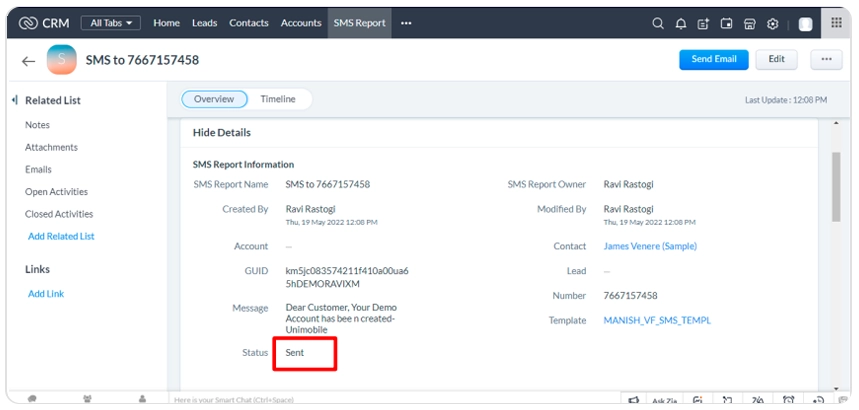This screenshot has width=859, height=410.
Task: Open the more actions ellipsis button
Action: pyautogui.click(x=826, y=60)
